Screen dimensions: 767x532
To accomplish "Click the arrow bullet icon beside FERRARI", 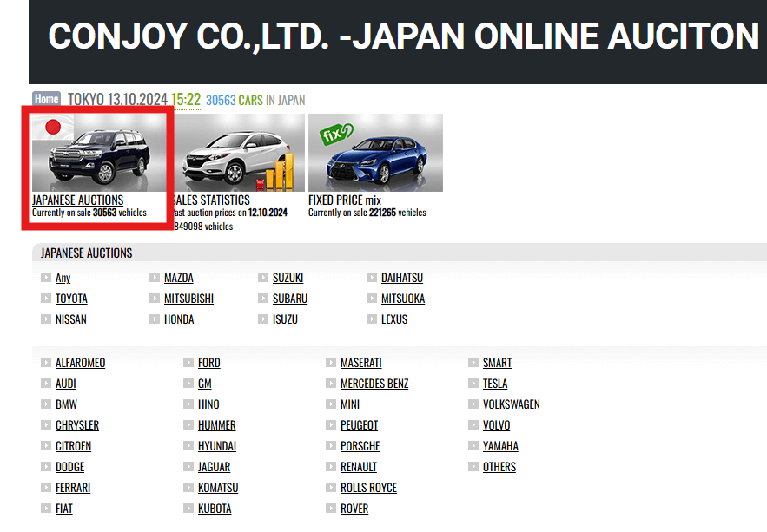I will 45,488.
